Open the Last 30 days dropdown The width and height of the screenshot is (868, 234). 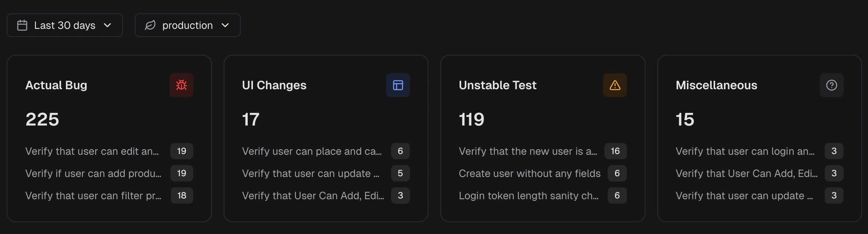point(64,25)
